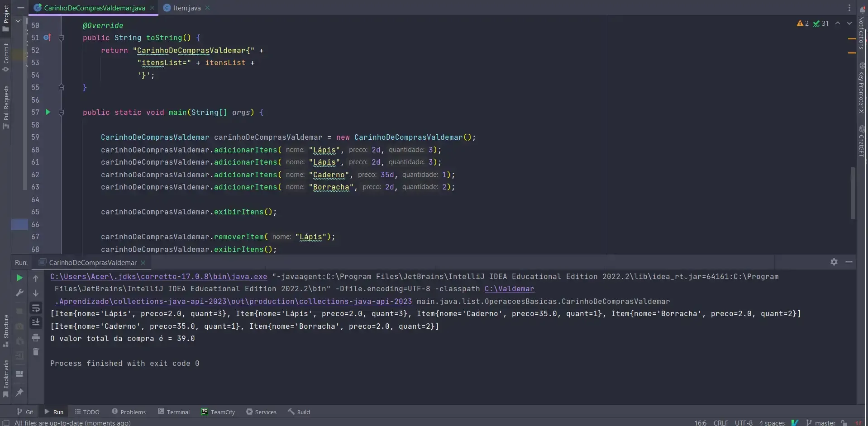Clear console with trash can icon

36,352
